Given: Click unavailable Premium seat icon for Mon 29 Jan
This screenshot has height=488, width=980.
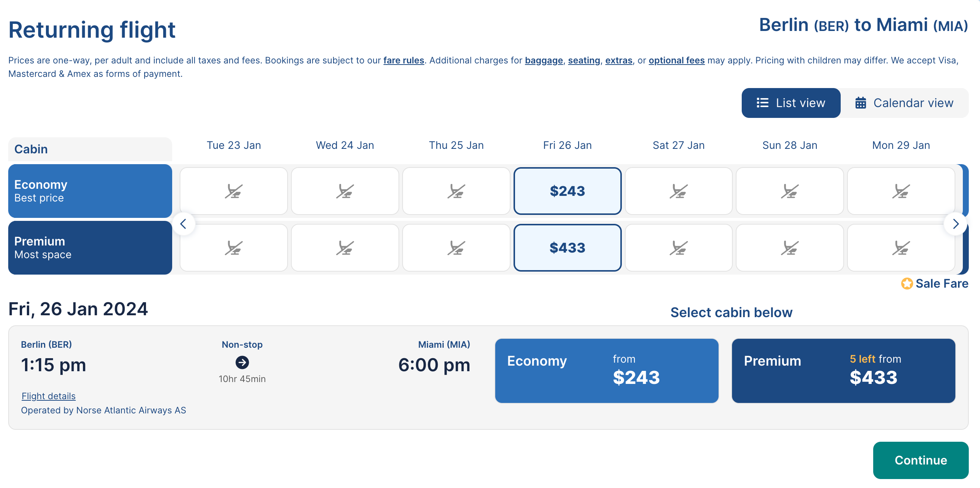Looking at the screenshot, I should coord(901,248).
